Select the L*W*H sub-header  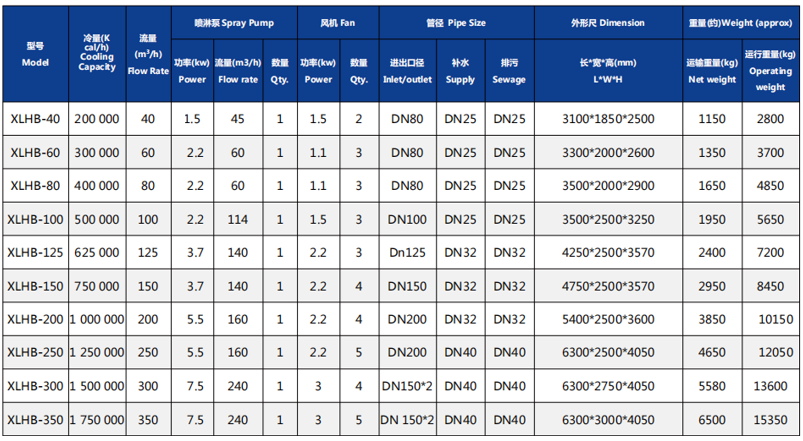coord(608,71)
